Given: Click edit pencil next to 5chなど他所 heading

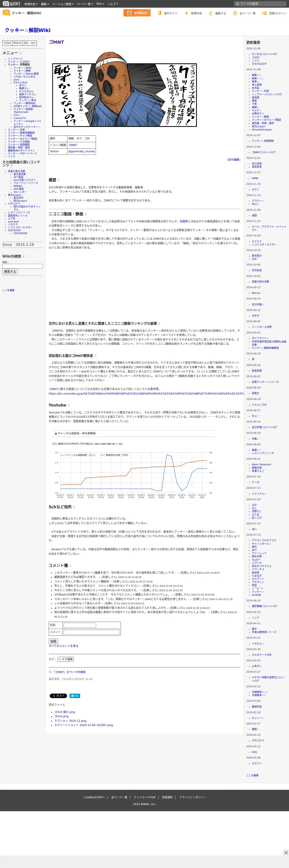Looking at the screenshot, I should (x=74, y=507).
